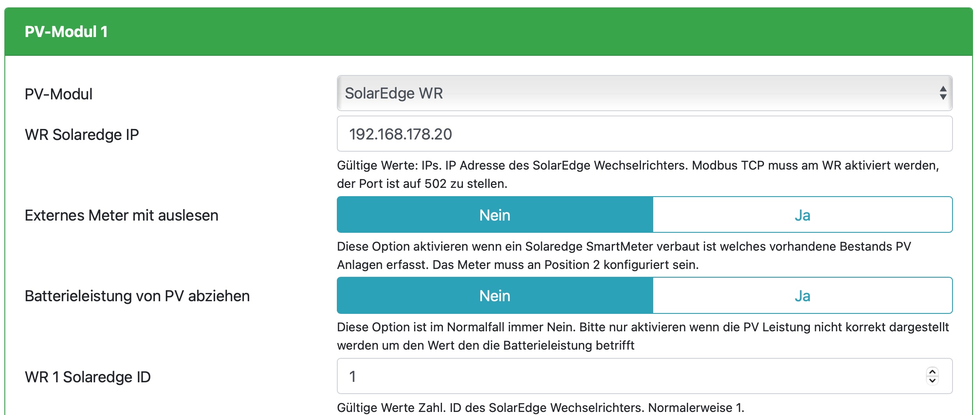The width and height of the screenshot is (980, 415).
Task: Click the Externes Meter mit auslesen label
Action: click(x=121, y=215)
